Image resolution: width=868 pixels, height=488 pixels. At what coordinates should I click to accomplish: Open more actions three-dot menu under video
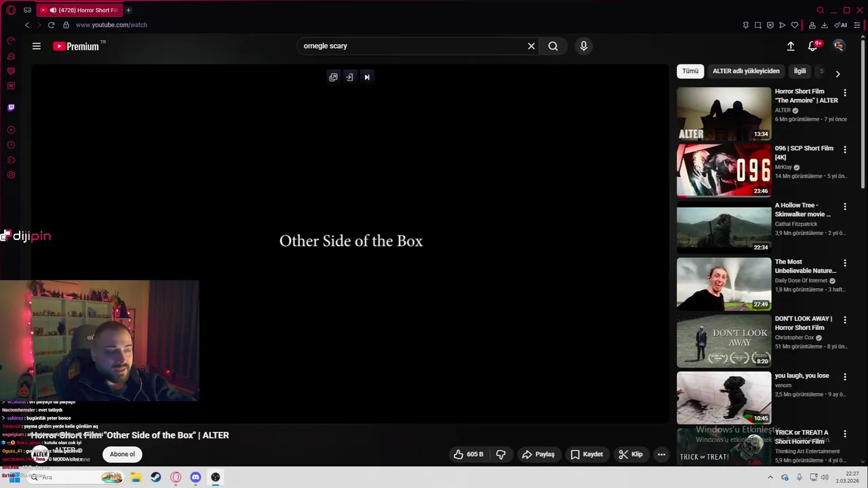(661, 454)
